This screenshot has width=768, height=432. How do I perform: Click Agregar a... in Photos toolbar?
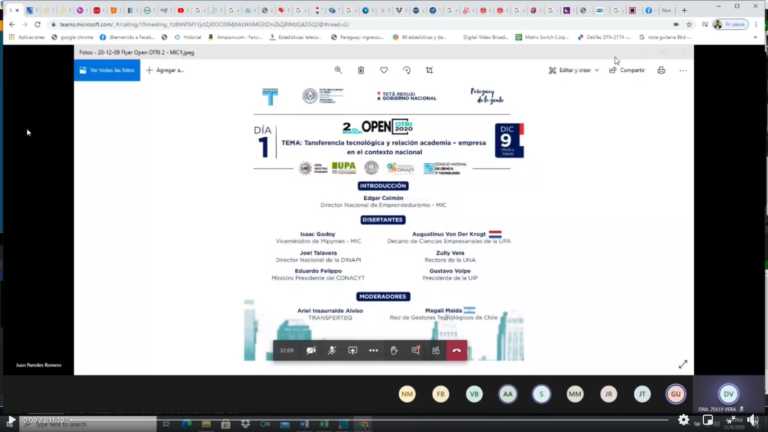click(x=165, y=71)
